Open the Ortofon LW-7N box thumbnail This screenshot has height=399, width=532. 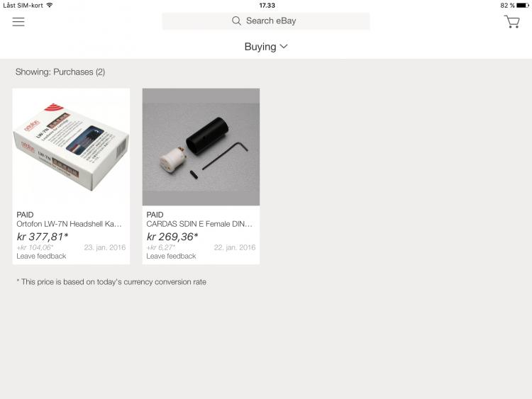(x=71, y=147)
